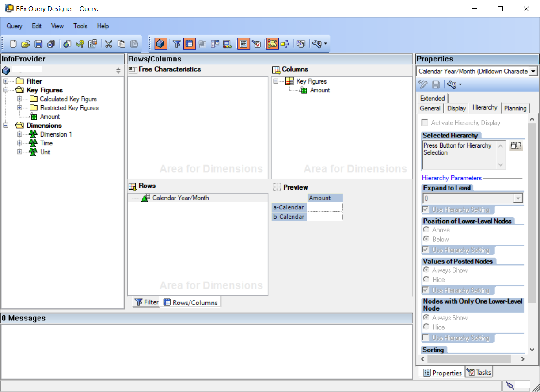Expand the Filter folder node
The height and width of the screenshot is (392, 540).
(x=6, y=81)
